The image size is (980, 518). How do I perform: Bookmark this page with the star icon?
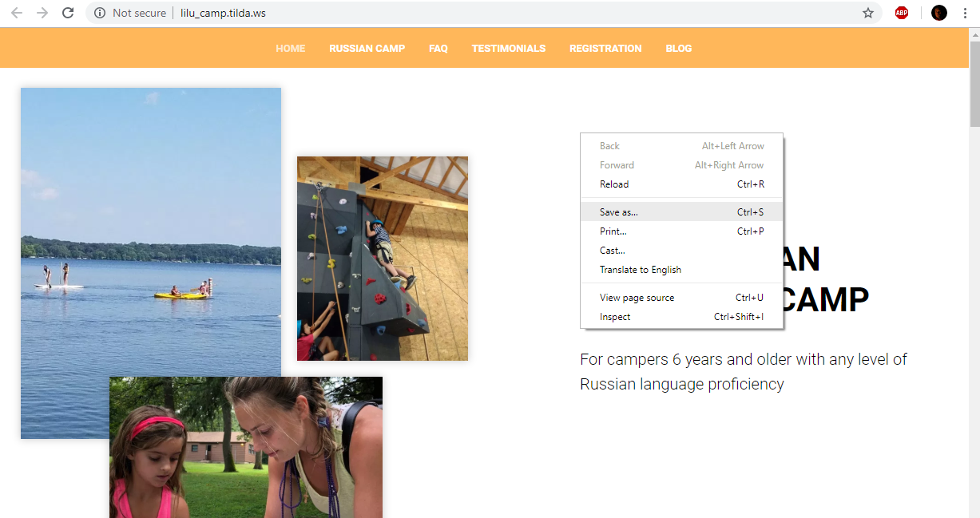tap(868, 13)
